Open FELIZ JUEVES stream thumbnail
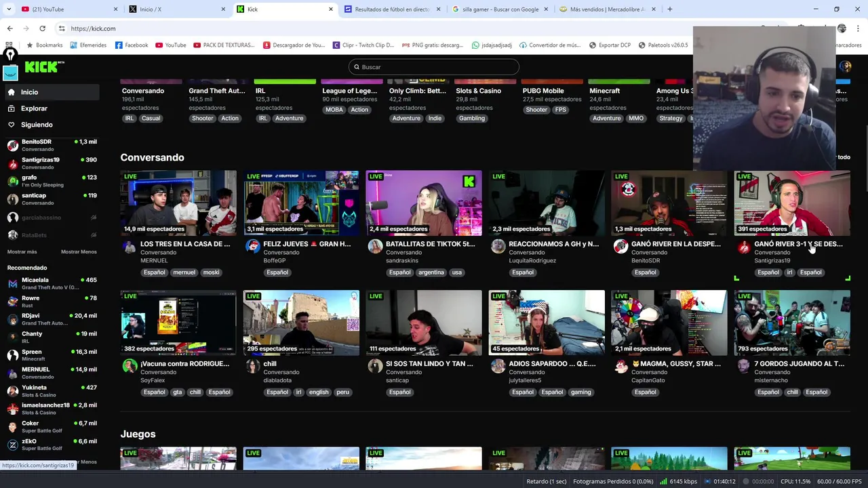Viewport: 868px width, 488px height. pos(301,203)
